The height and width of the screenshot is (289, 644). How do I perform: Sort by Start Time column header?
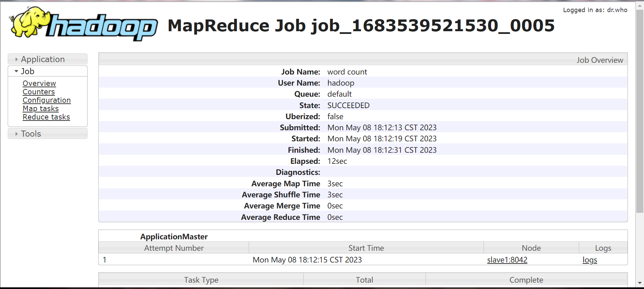coord(366,248)
